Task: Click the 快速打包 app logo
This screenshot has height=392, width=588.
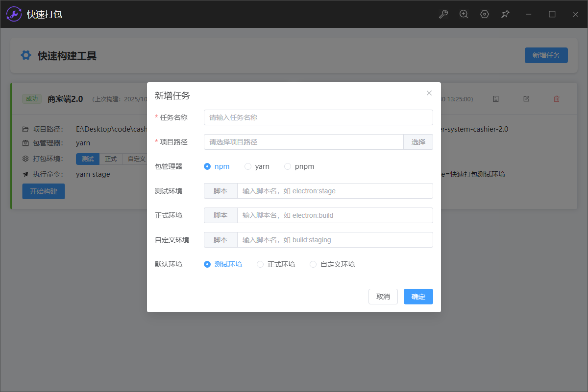Action: [x=14, y=14]
